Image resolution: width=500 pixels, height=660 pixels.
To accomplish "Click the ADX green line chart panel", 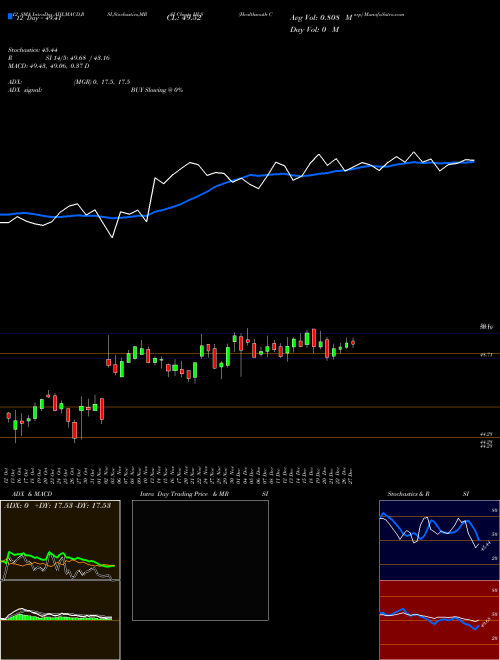I will click(60, 540).
